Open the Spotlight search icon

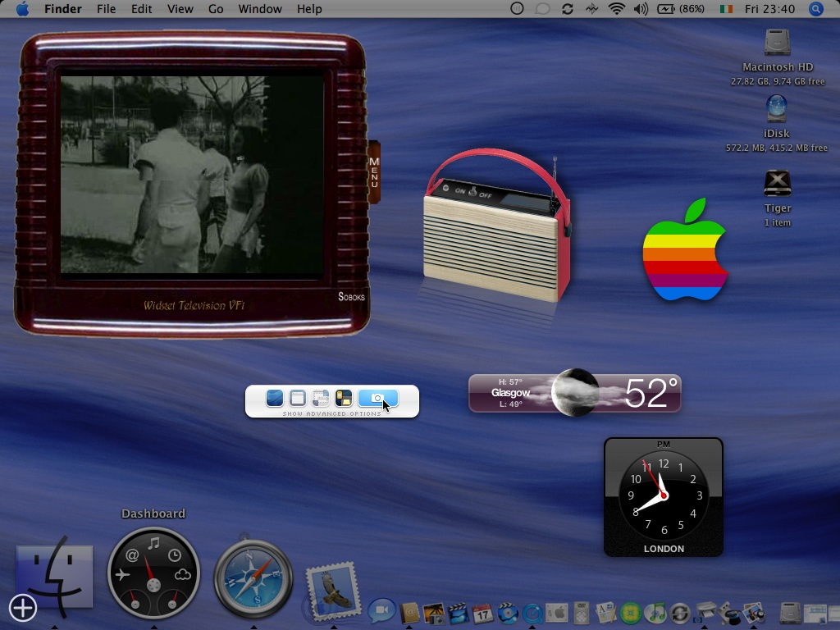pyautogui.click(x=815, y=9)
